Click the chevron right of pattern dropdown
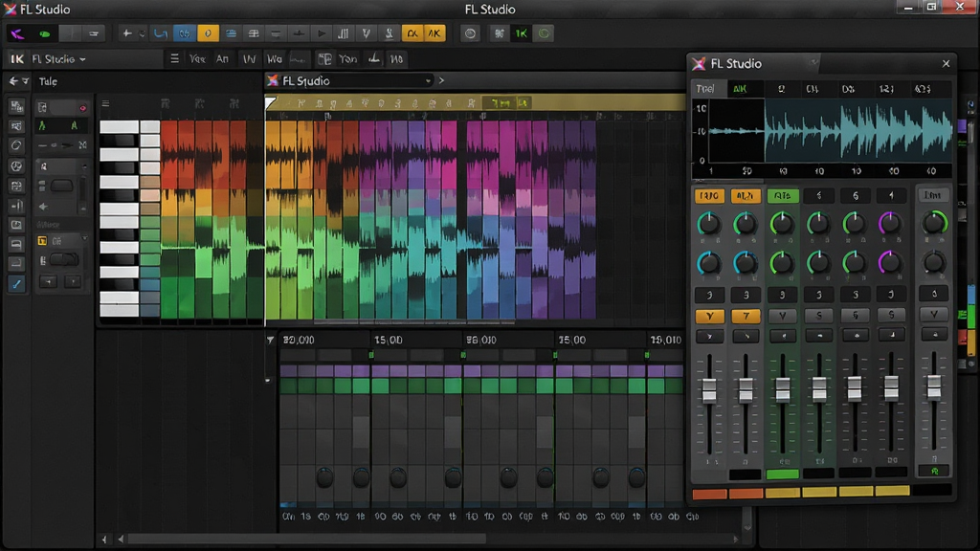The width and height of the screenshot is (980, 551). [x=441, y=80]
